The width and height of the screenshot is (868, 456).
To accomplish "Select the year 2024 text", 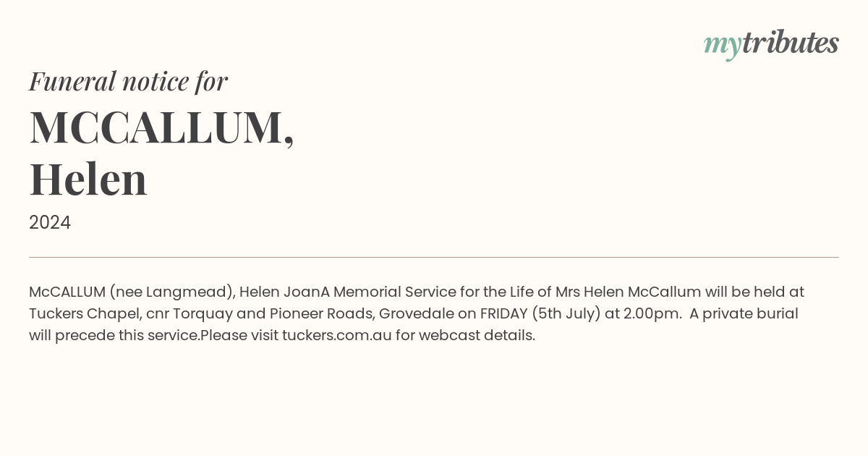I will [x=50, y=222].
